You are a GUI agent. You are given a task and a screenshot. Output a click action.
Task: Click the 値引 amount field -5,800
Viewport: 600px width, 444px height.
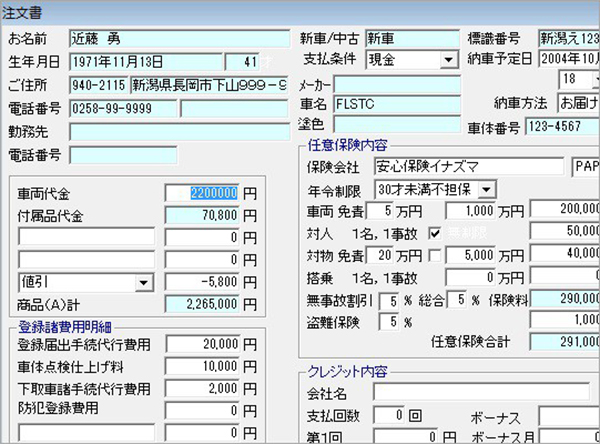(x=202, y=282)
